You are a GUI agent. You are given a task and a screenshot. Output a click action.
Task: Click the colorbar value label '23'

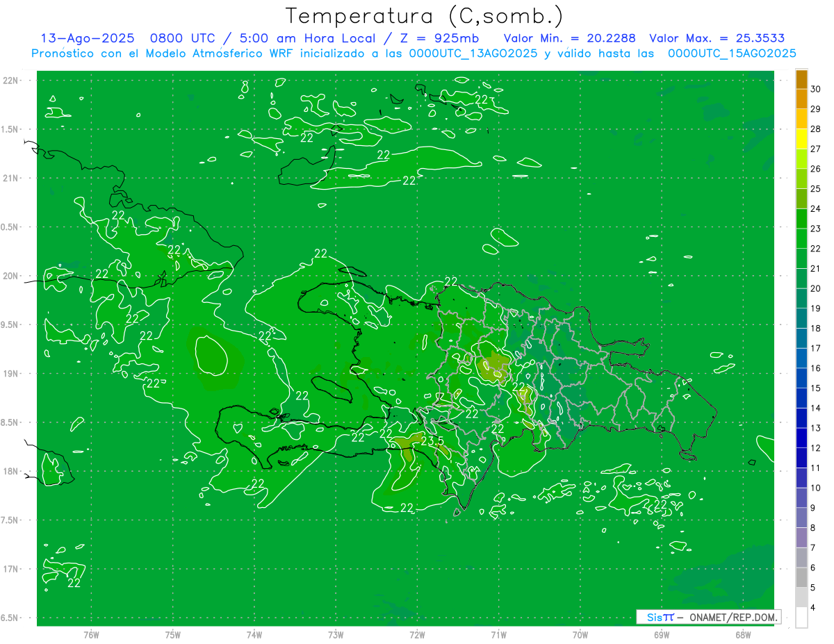click(816, 229)
